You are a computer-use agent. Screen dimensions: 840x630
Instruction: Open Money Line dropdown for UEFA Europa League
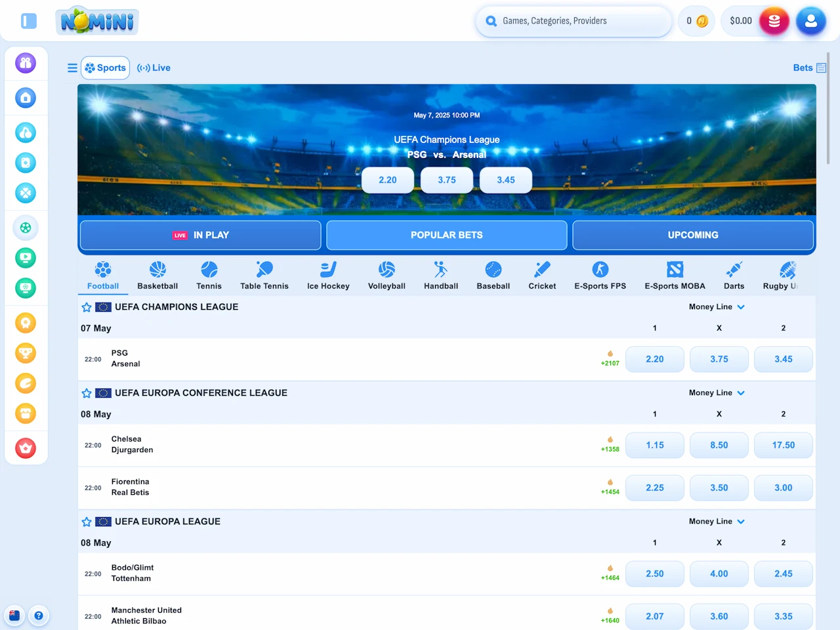pos(717,521)
